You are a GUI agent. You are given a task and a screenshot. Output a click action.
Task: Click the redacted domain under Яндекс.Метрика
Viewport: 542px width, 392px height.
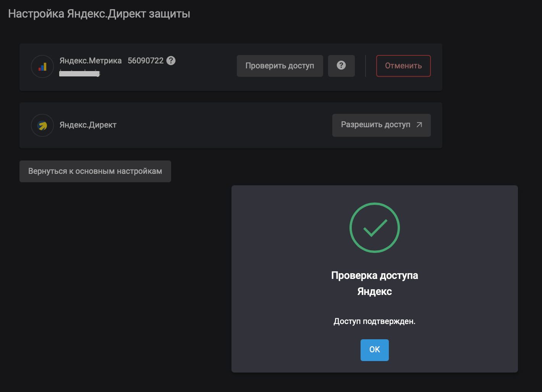[x=79, y=73]
